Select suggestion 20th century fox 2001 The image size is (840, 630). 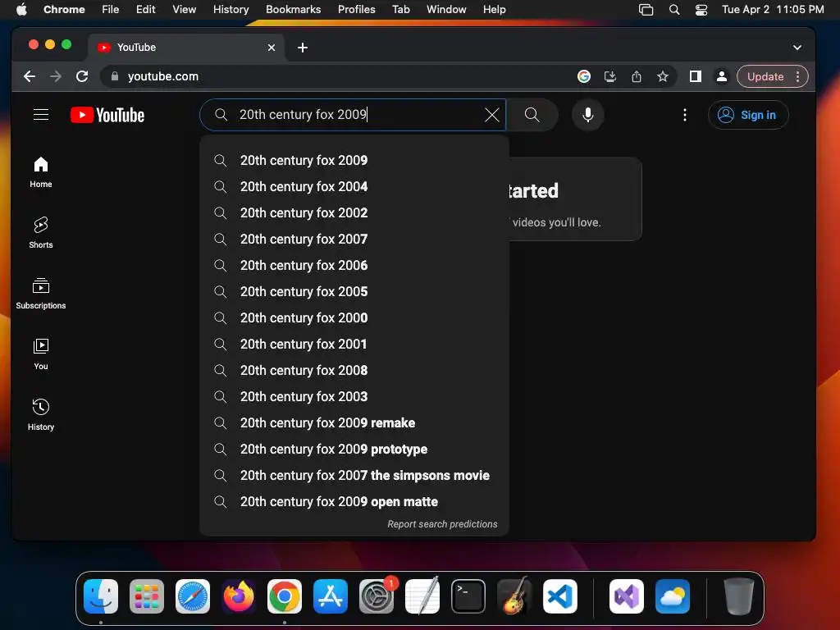pos(354,344)
